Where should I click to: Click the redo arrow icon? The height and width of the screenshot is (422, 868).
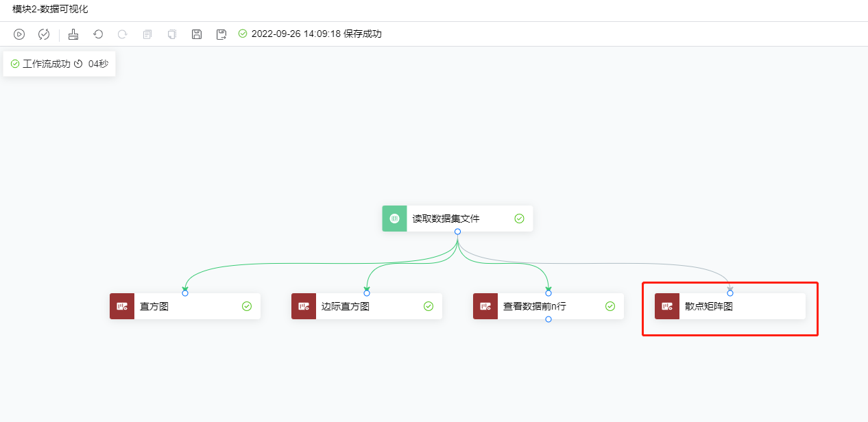point(122,34)
